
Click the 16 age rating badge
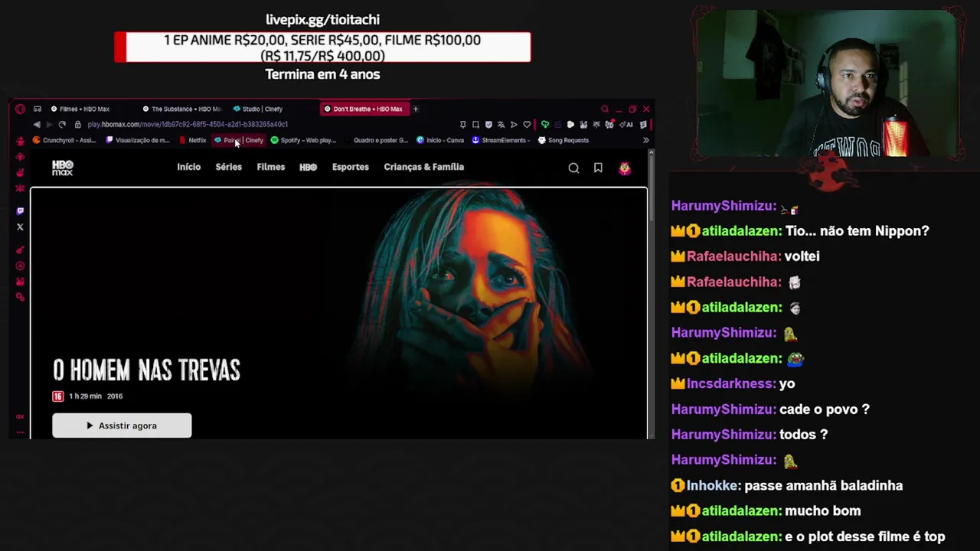tap(57, 396)
